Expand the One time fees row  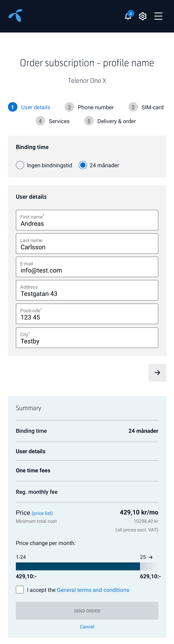(x=87, y=470)
